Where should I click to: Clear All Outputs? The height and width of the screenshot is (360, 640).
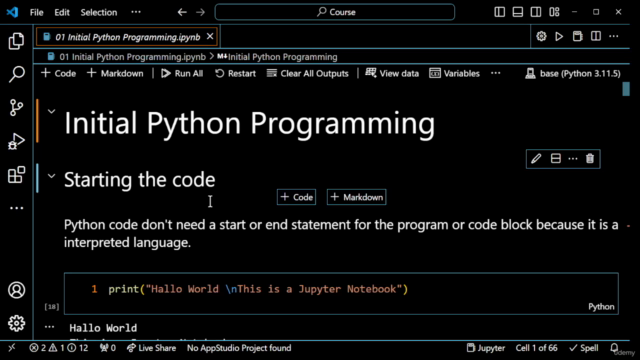pos(307,73)
